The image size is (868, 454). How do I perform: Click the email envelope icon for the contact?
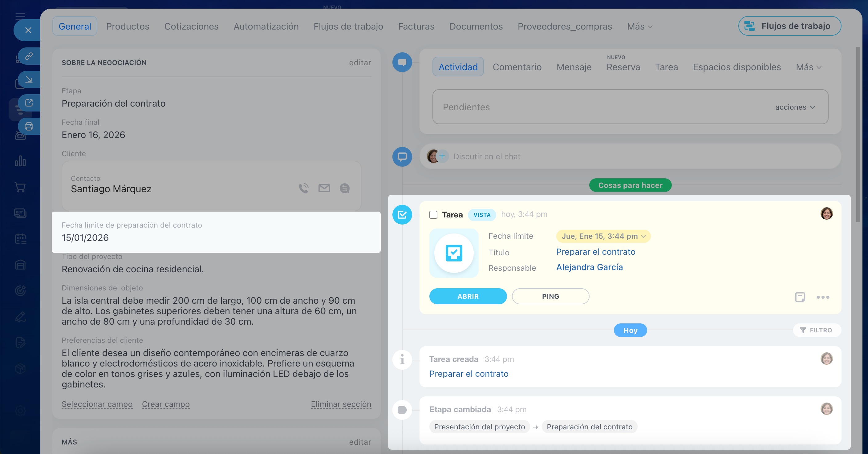coord(324,188)
